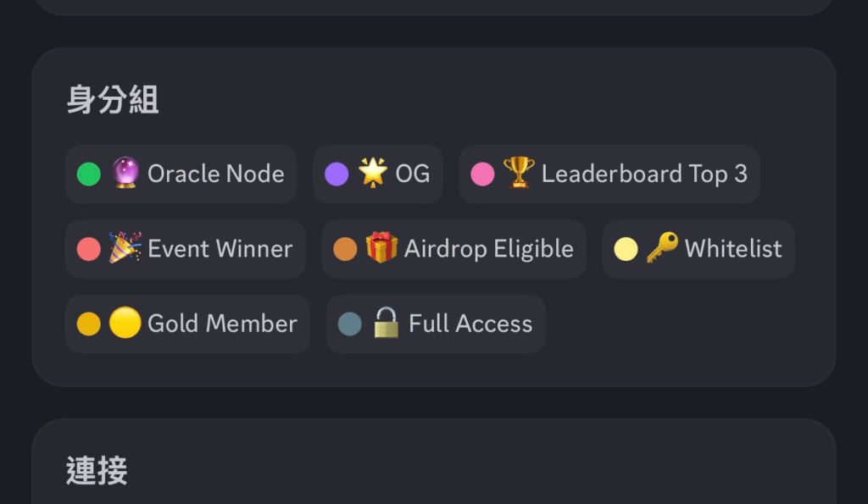Click the grey-blue dot on Full Access
868x504 pixels.
pyautogui.click(x=349, y=324)
